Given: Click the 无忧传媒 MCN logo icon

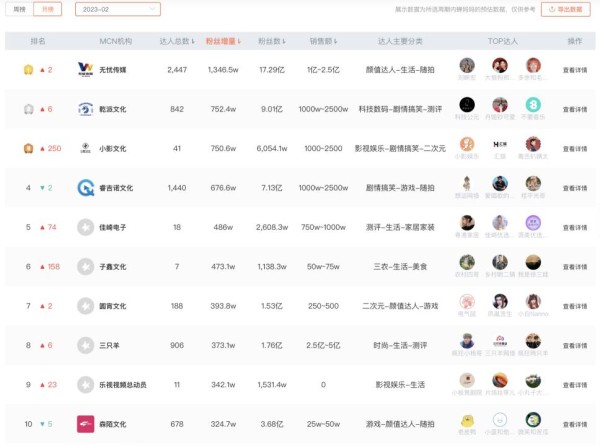Looking at the screenshot, I should point(85,70).
